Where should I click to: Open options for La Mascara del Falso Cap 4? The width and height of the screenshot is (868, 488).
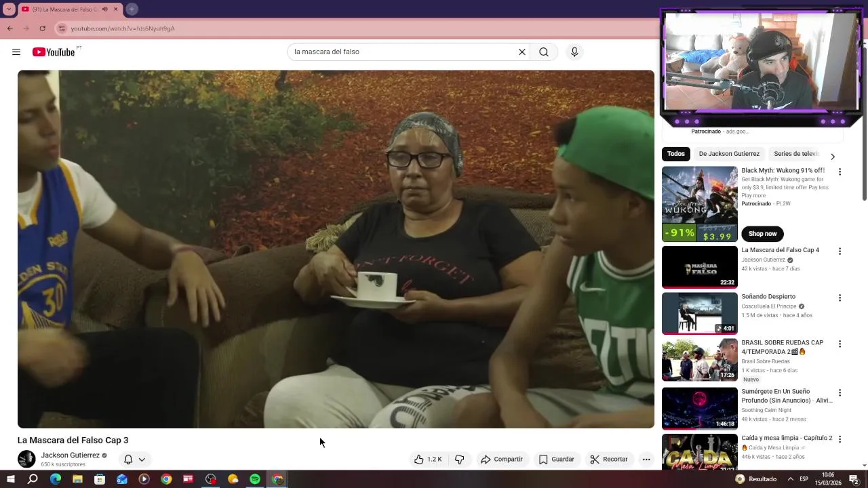pos(840,251)
